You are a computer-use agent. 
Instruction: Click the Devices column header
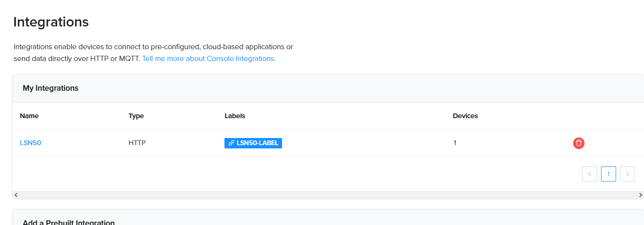point(465,116)
